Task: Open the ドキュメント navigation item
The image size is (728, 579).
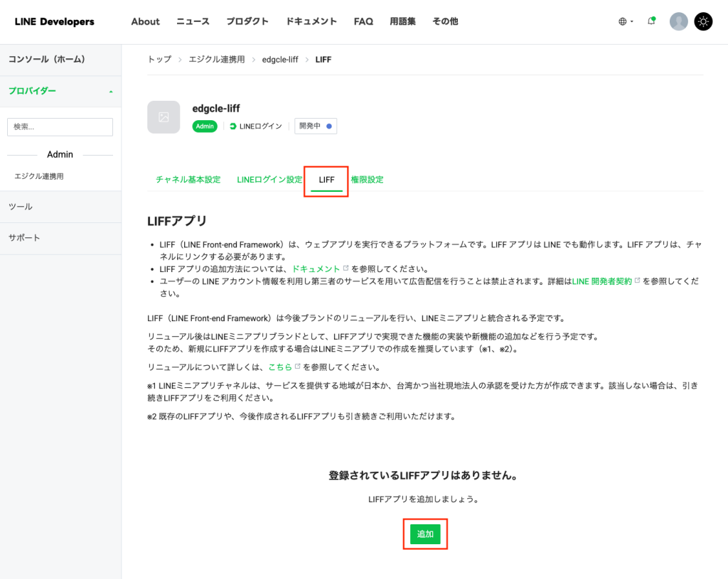Action: 311,21
